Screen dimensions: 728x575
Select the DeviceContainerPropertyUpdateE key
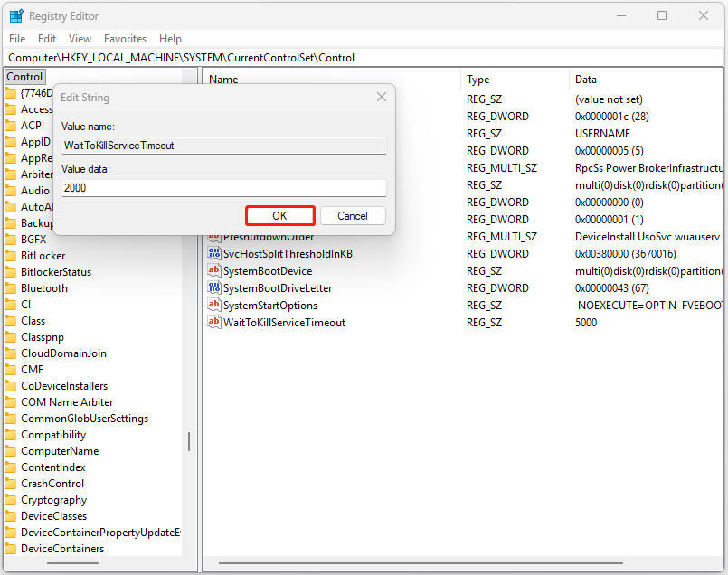pyautogui.click(x=100, y=533)
